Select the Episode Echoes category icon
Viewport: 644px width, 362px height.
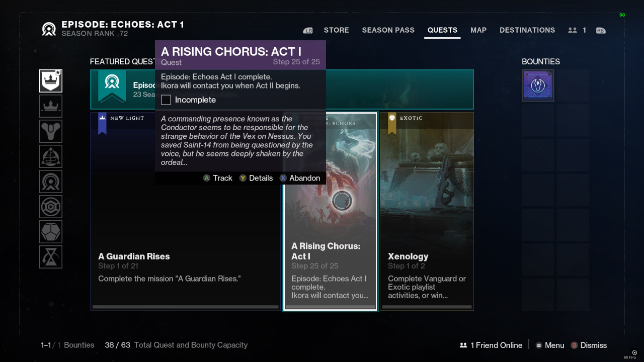(51, 182)
